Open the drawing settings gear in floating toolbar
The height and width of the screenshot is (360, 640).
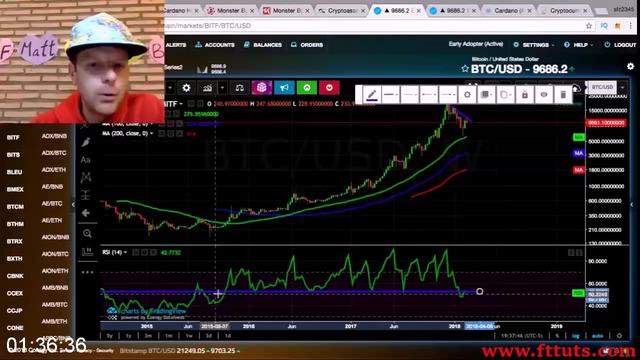pyautogui.click(x=467, y=95)
